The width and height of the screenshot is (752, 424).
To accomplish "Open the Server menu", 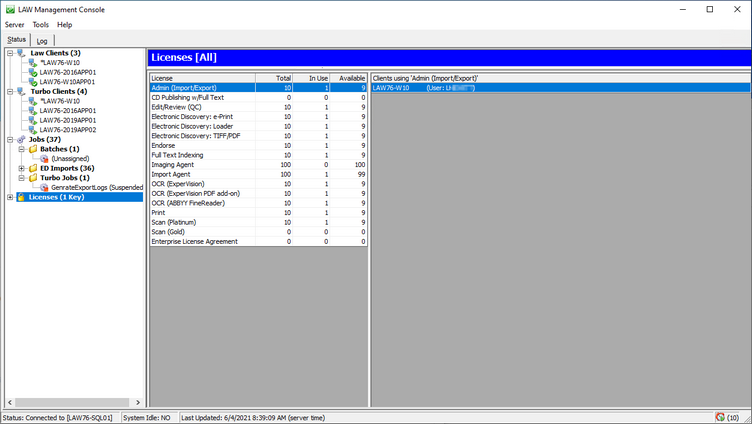I will click(14, 24).
